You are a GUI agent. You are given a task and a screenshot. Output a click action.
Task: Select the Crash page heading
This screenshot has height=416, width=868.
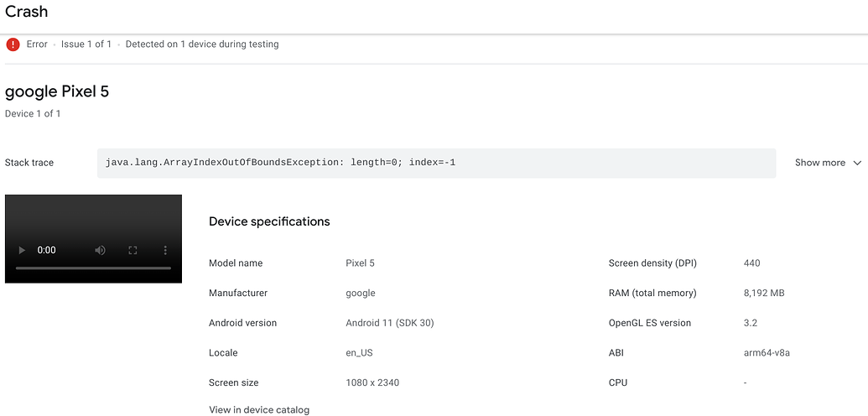click(26, 12)
